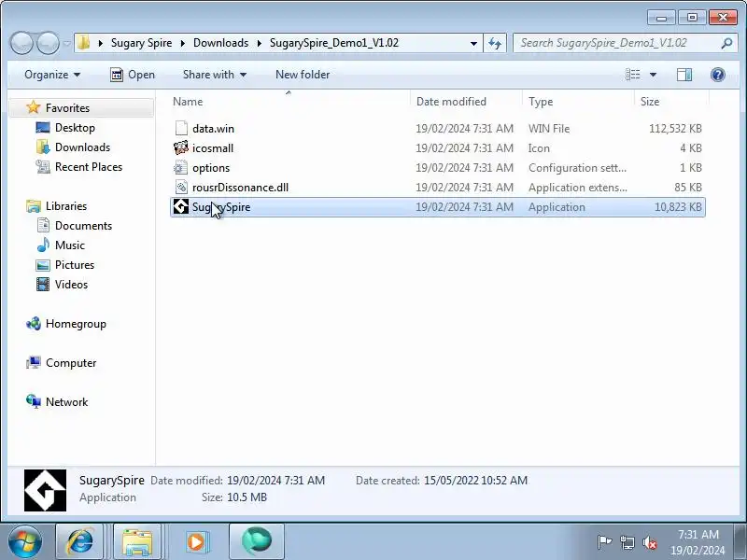Expand arrow after Downloads in breadcrumb
The image size is (747, 560).
click(260, 43)
